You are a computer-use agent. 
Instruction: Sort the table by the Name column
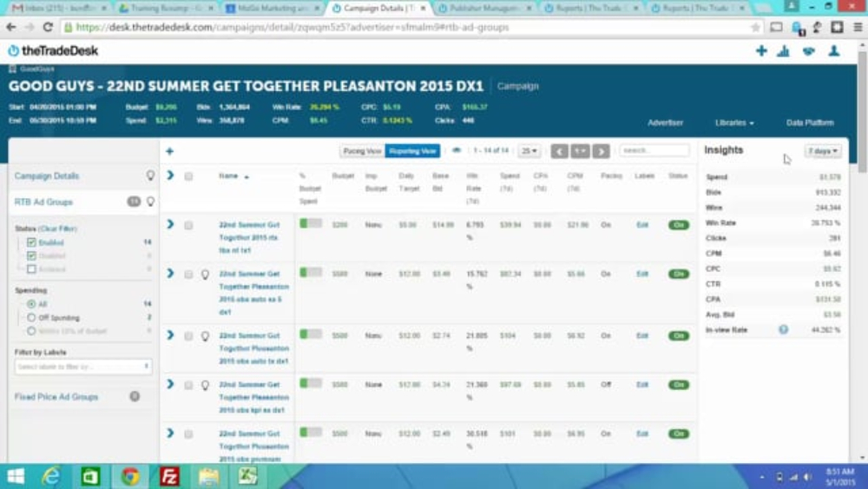coord(233,176)
